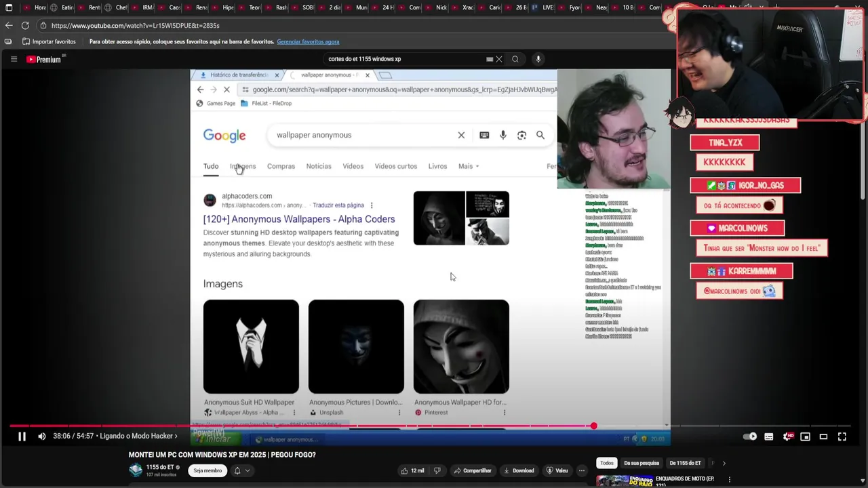Open options menu for 'ENQUADROS DE MOTO' video
Viewport: 868px width, 488px height.
pyautogui.click(x=730, y=479)
